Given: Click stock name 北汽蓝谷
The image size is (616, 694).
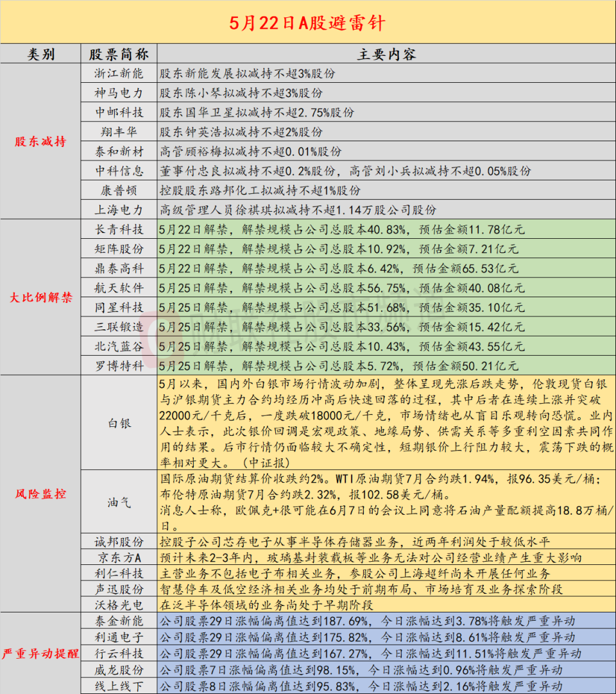Looking at the screenshot, I should coord(119,346).
